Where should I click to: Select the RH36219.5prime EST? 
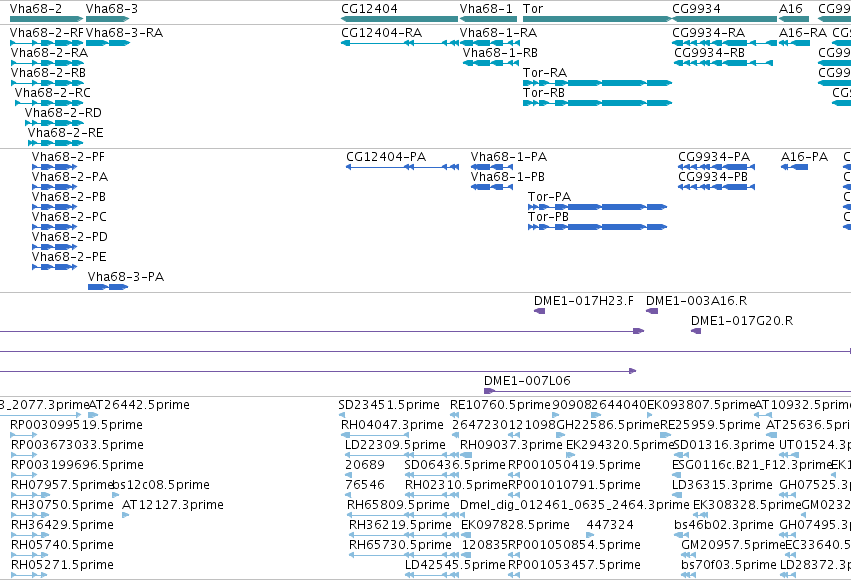coord(404,535)
